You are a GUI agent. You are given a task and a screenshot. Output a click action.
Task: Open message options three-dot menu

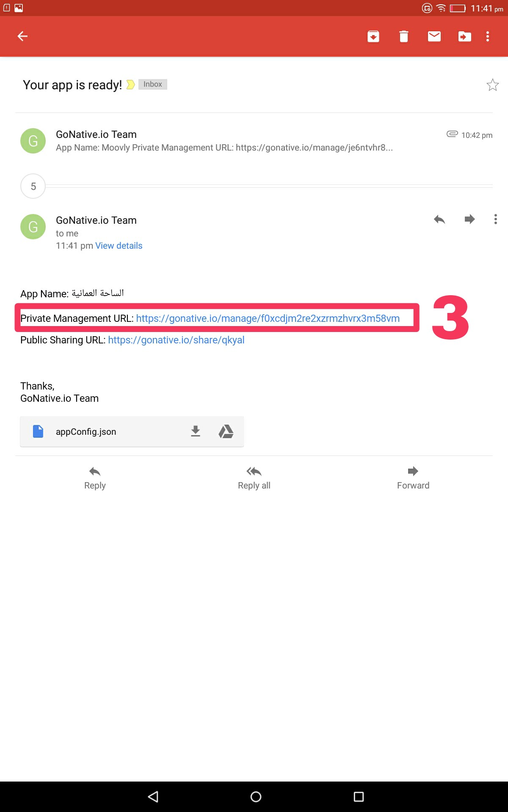495,219
